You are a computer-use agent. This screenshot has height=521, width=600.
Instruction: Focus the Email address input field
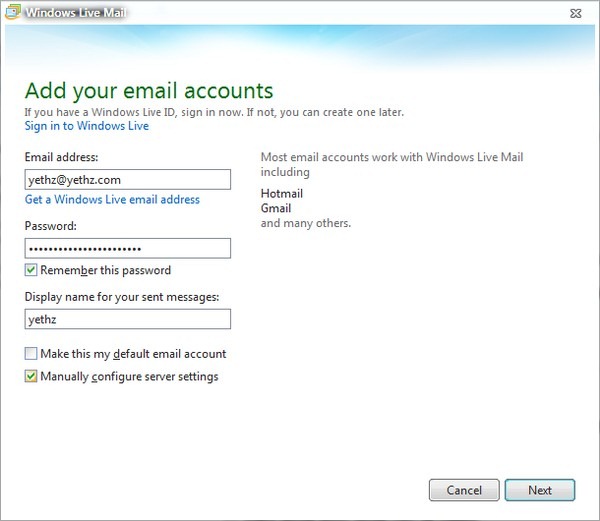point(128,180)
